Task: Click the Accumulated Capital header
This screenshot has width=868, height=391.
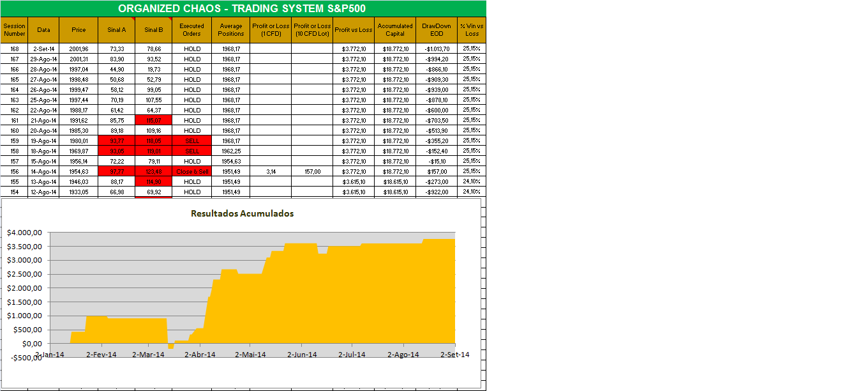Action: [x=395, y=30]
